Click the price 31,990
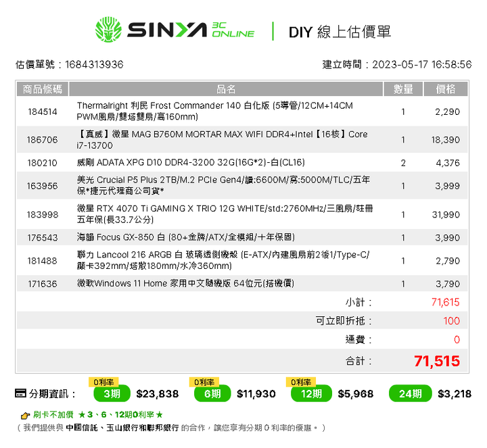The image size is (487, 448). coord(446,215)
